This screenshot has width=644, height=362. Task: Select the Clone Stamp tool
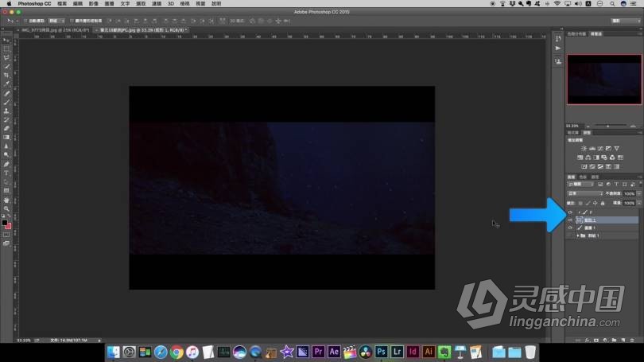(x=6, y=111)
